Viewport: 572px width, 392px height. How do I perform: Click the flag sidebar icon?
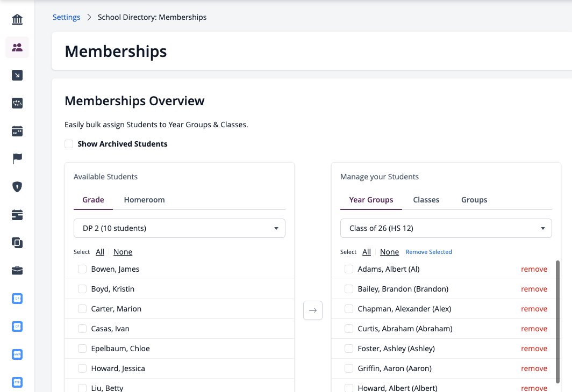[x=17, y=159]
